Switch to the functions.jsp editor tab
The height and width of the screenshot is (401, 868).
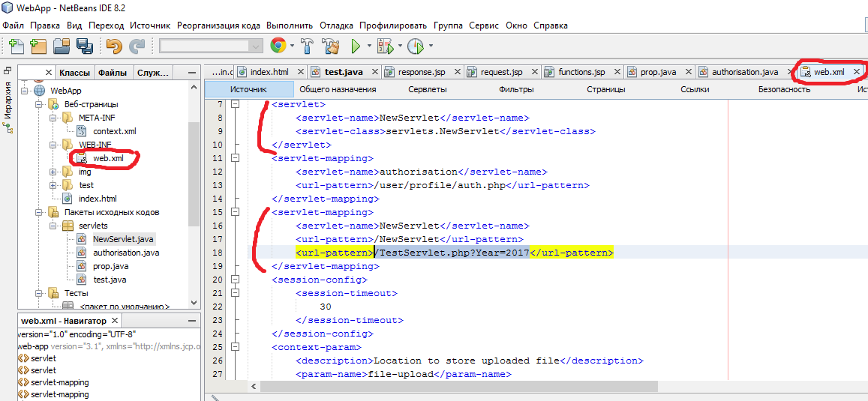(582, 72)
